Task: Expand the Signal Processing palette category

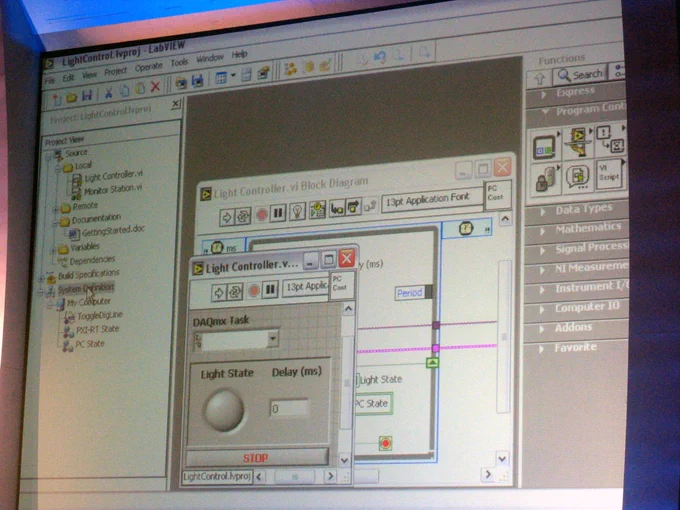Action: (543, 250)
